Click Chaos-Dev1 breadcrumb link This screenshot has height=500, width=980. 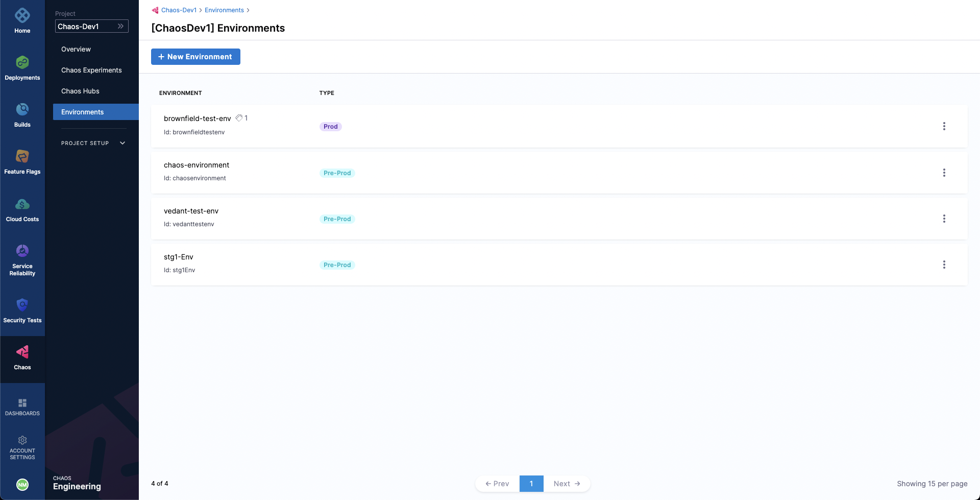pos(179,10)
